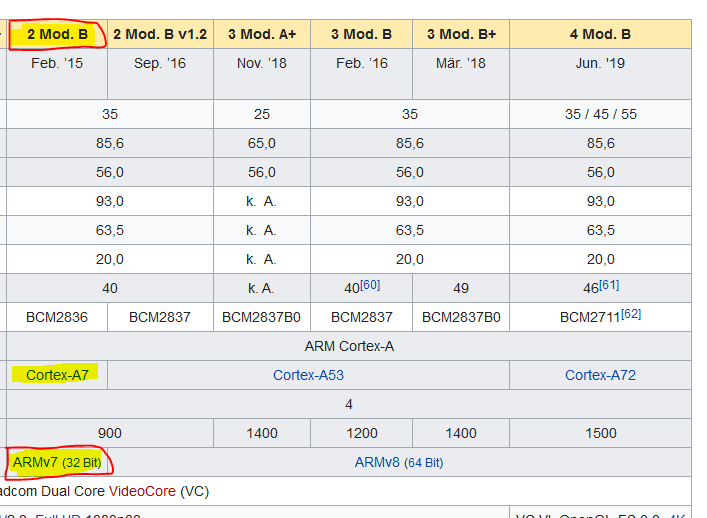The height and width of the screenshot is (518, 707).
Task: Click the weight cell '49'
Action: tap(461, 288)
